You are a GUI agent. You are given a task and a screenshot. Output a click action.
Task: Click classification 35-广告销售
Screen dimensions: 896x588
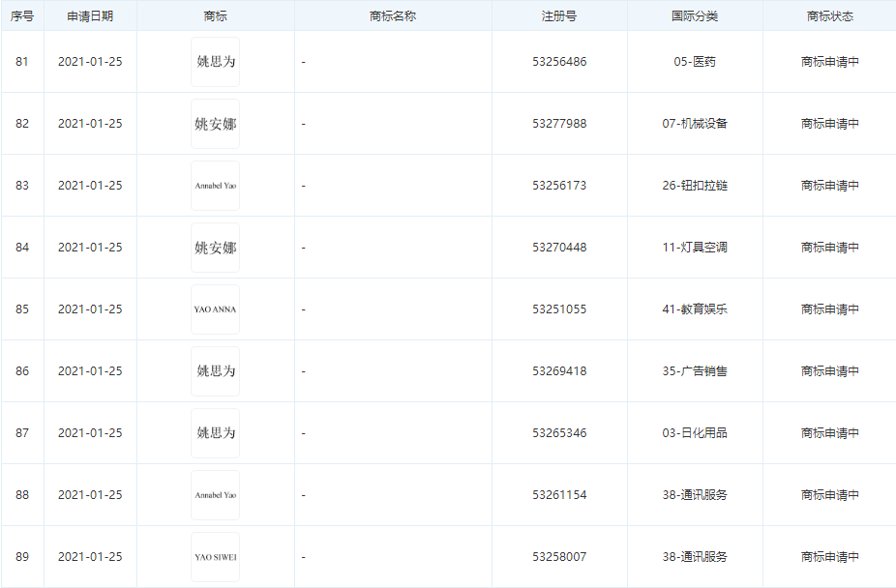tap(695, 371)
